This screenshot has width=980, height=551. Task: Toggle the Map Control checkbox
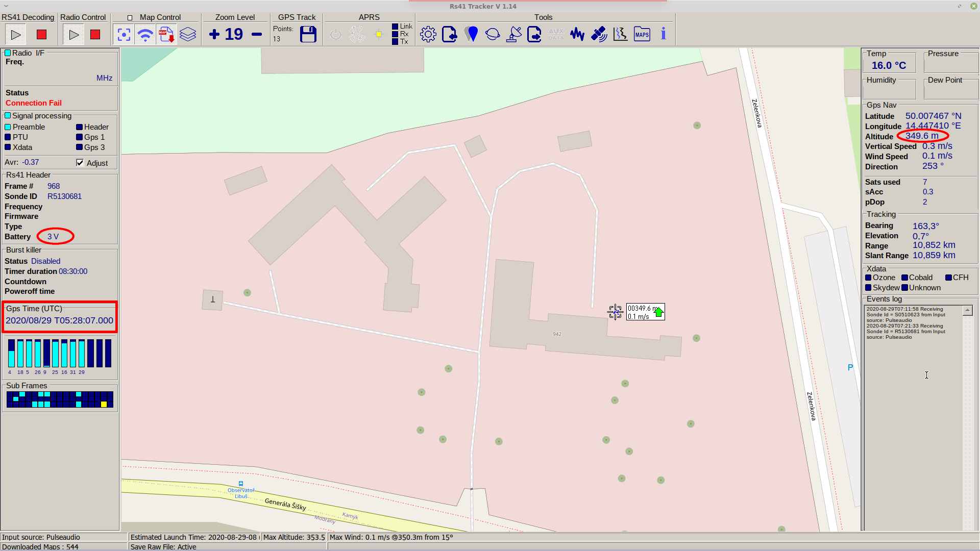(x=130, y=18)
